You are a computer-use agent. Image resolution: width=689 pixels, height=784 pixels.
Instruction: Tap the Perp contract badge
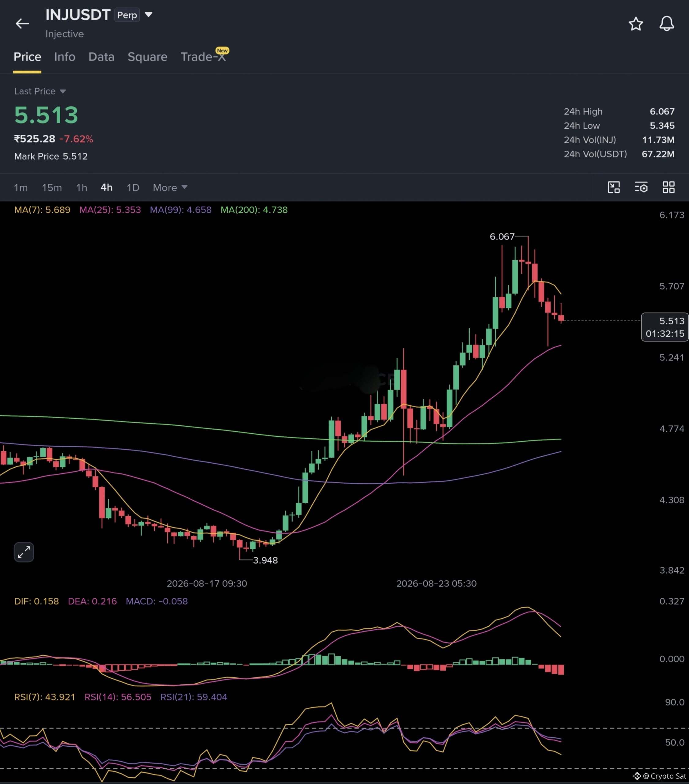(x=127, y=15)
